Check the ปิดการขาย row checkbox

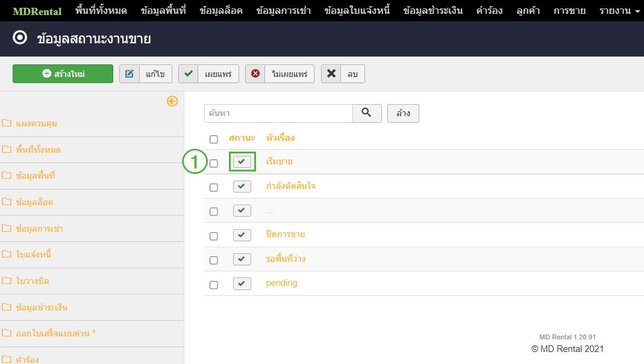pyautogui.click(x=214, y=236)
